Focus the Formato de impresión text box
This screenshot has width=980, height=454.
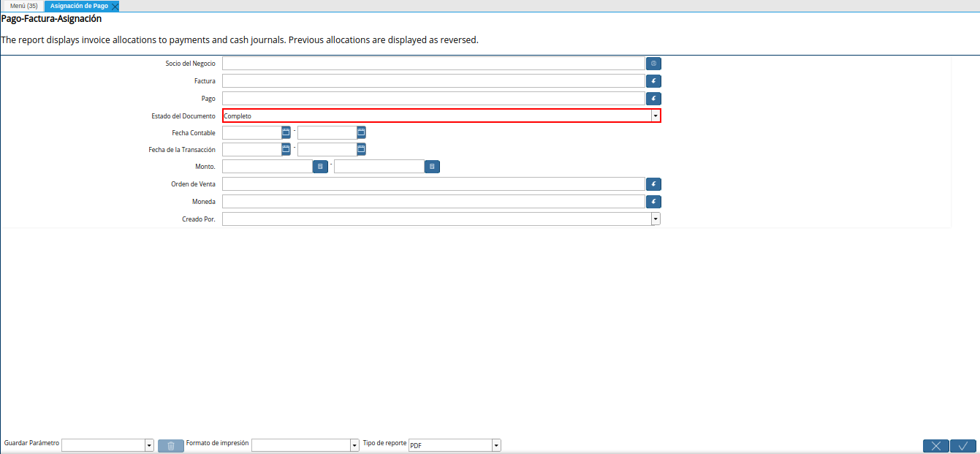point(300,445)
